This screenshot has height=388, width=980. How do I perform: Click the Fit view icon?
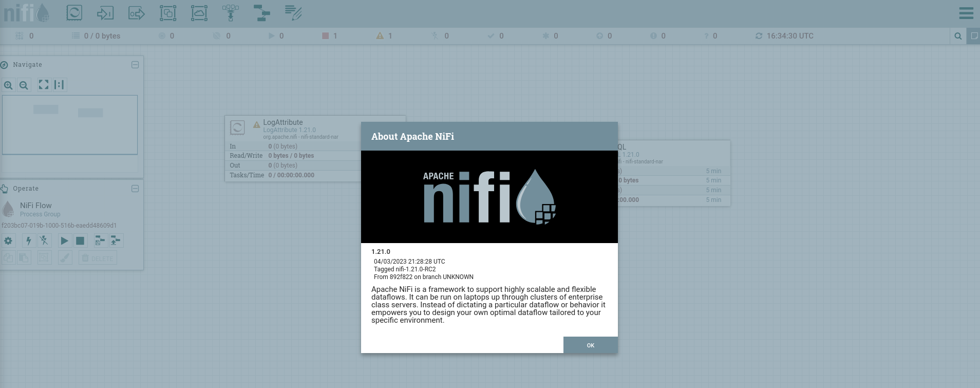pyautogui.click(x=44, y=85)
